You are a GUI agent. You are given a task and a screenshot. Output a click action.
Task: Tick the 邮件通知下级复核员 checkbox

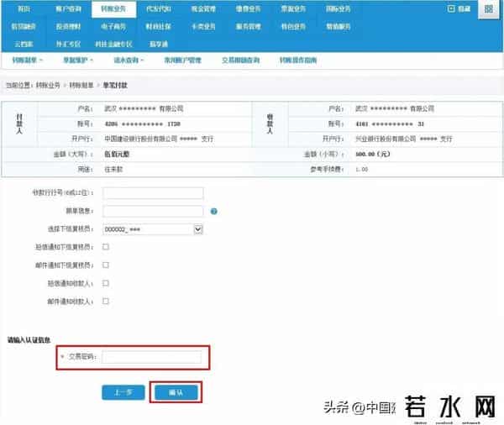click(105, 265)
